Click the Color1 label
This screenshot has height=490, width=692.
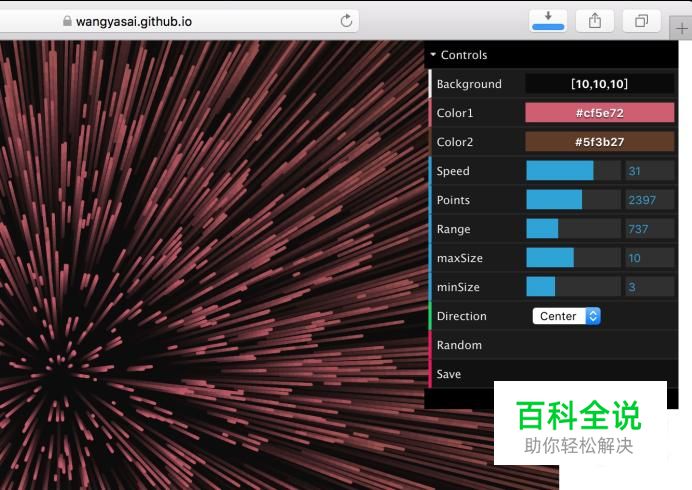pyautogui.click(x=455, y=113)
